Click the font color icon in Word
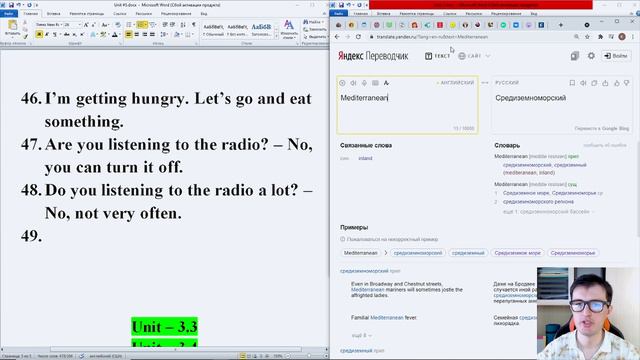Viewport: 640px width, 360px height. [115, 35]
